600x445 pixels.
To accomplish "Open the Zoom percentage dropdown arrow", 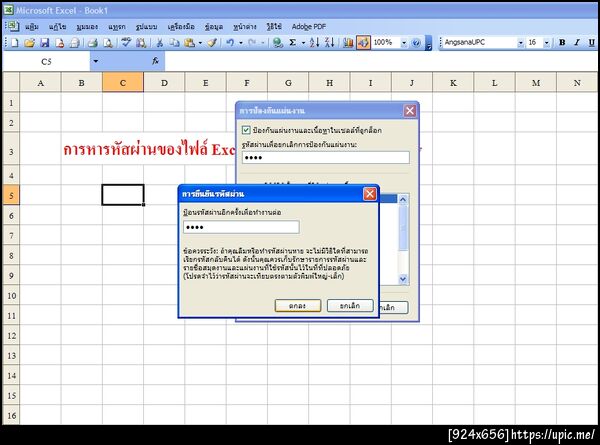I will (x=404, y=43).
